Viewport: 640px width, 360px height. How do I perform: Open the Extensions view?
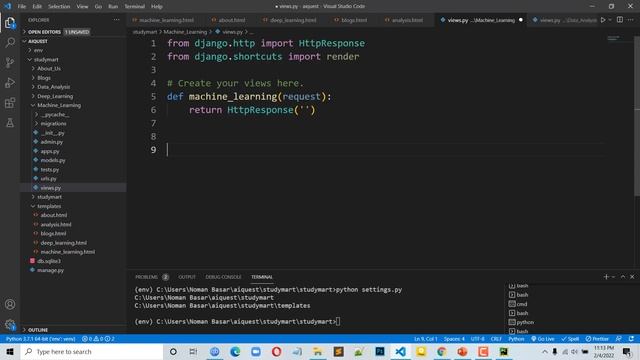click(10, 102)
